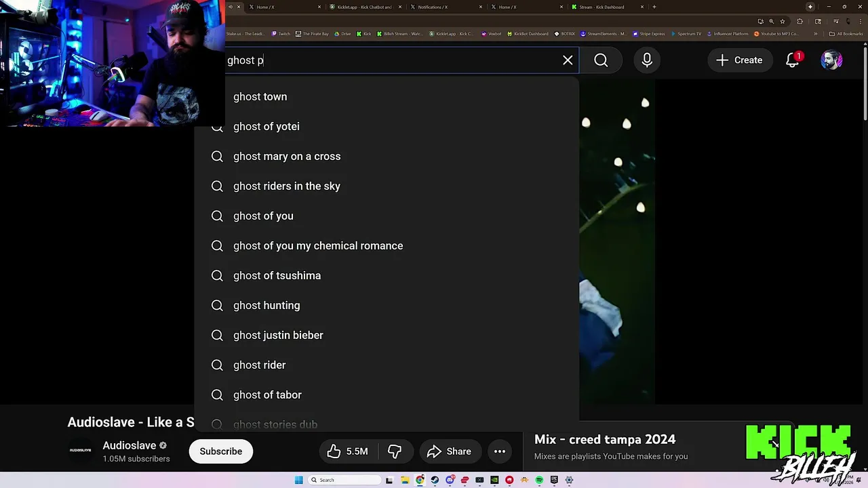Image resolution: width=868 pixels, height=488 pixels.
Task: Open the Influencer Platform bookmark
Action: coord(727,34)
